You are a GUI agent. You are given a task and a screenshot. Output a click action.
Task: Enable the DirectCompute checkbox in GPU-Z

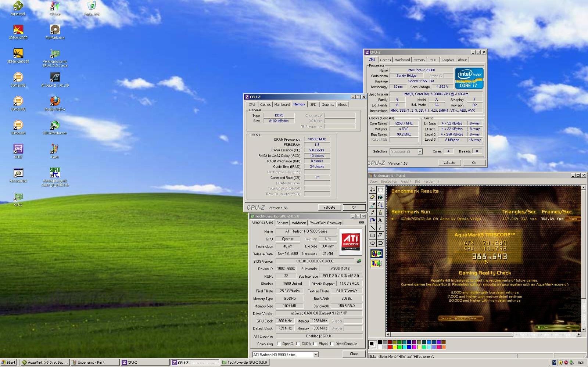(x=332, y=344)
